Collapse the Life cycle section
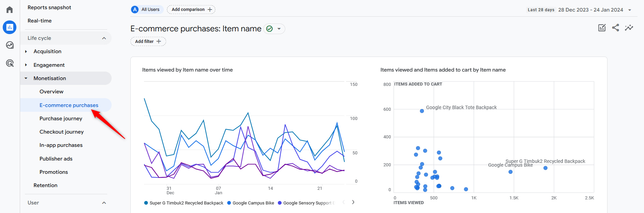 click(x=104, y=38)
